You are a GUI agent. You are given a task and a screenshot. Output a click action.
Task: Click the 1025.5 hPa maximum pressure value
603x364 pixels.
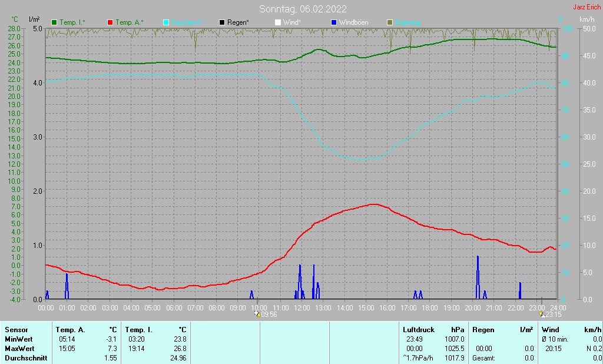(x=455, y=348)
